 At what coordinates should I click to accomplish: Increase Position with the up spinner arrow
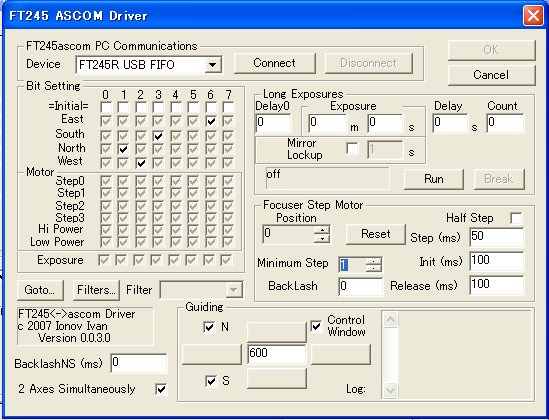click(322, 230)
